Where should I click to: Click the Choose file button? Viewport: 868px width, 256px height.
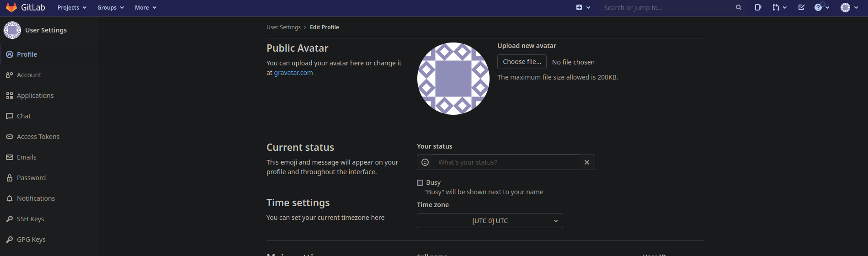coord(522,62)
